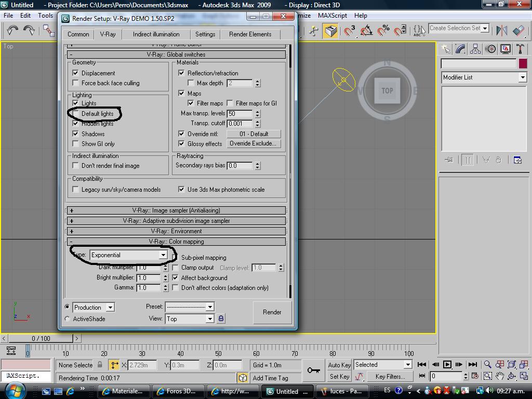The height and width of the screenshot is (399, 532).
Task: Click the Render button
Action: [x=272, y=312]
